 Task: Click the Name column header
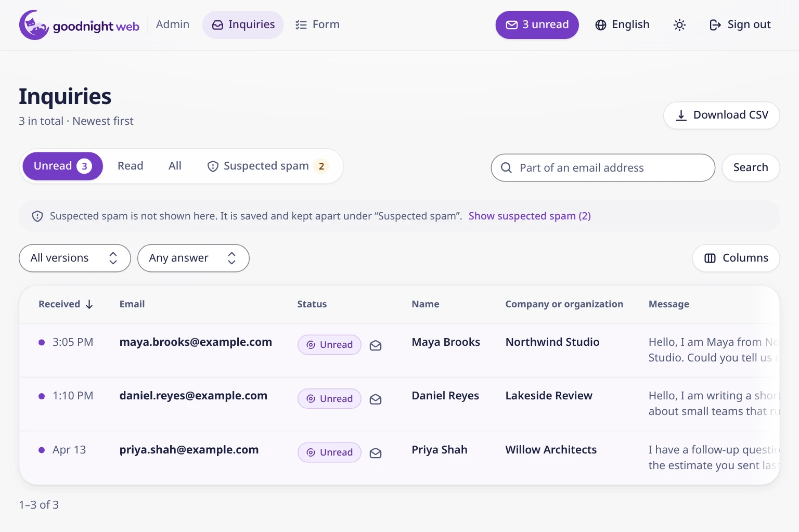pyautogui.click(x=426, y=304)
